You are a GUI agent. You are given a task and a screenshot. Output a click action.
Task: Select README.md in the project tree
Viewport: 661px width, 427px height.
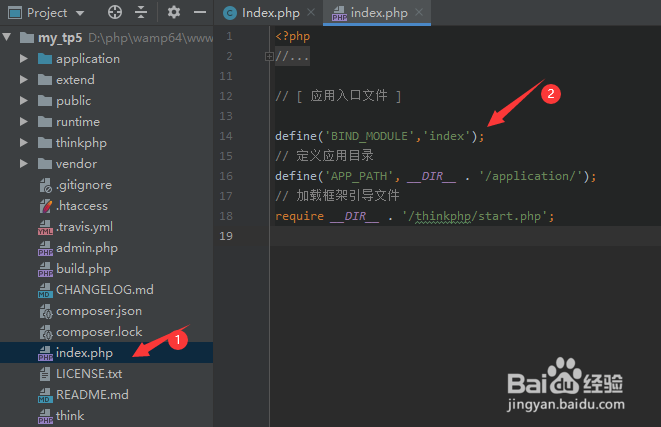tap(92, 395)
